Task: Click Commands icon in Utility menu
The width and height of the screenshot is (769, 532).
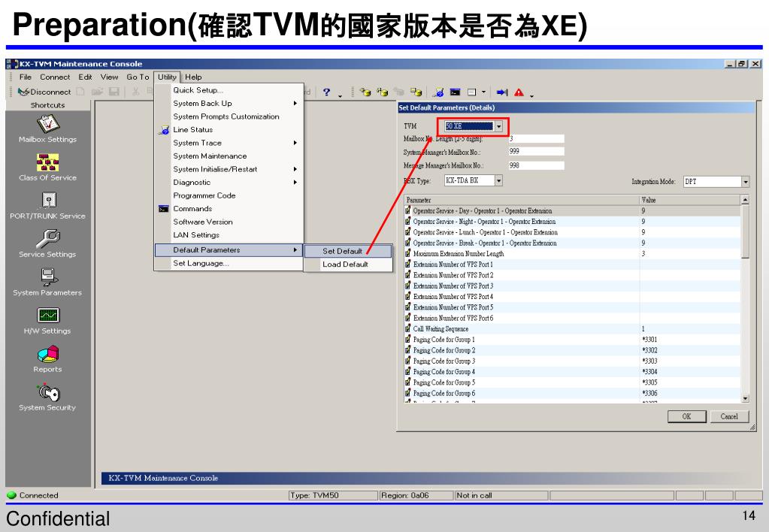Action: point(164,209)
